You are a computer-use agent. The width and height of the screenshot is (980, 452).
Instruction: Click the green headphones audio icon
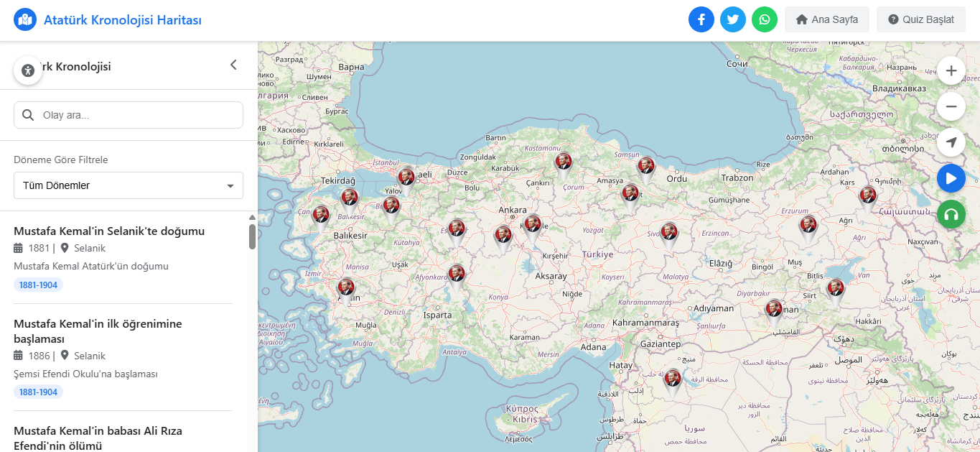tap(951, 214)
